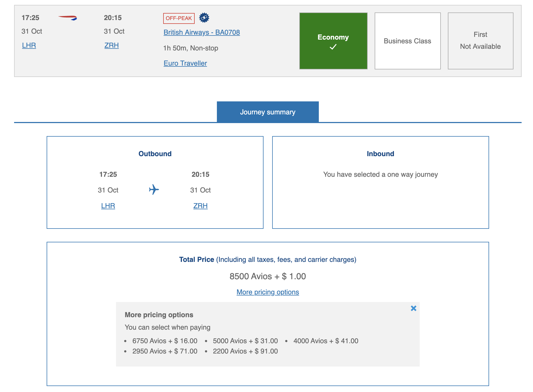Click the 2200 Avios + $91.00 option
The height and width of the screenshot is (392, 533).
click(245, 351)
